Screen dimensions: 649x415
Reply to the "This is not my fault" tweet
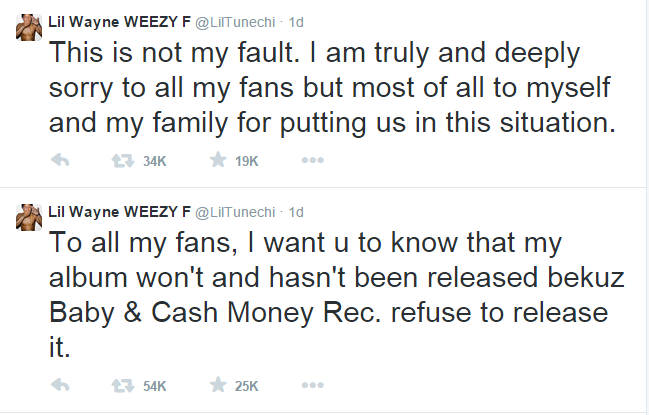coord(58,160)
